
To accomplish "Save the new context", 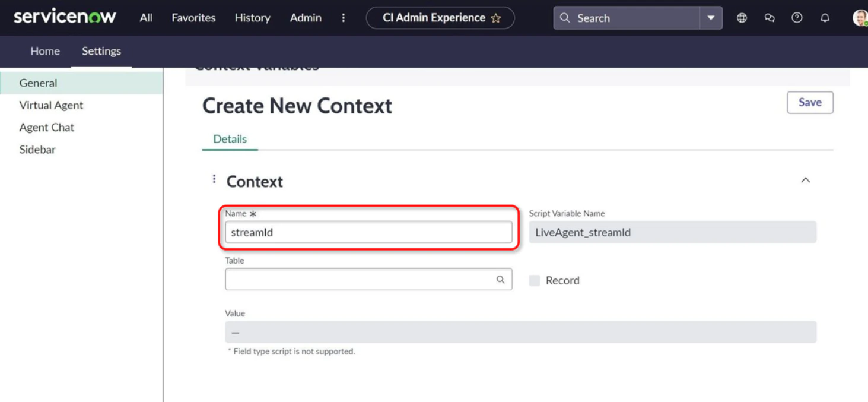I will click(x=809, y=102).
